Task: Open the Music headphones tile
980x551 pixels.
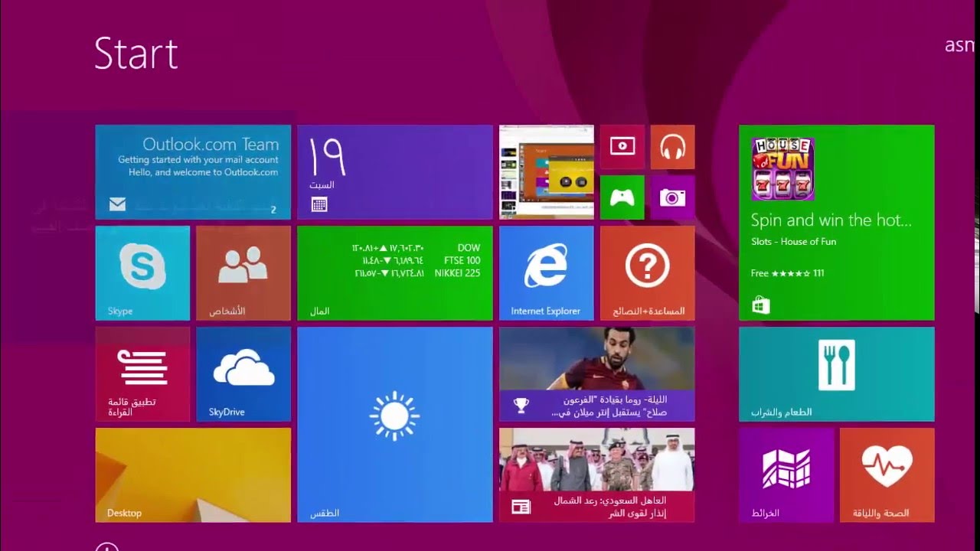Action: click(673, 147)
